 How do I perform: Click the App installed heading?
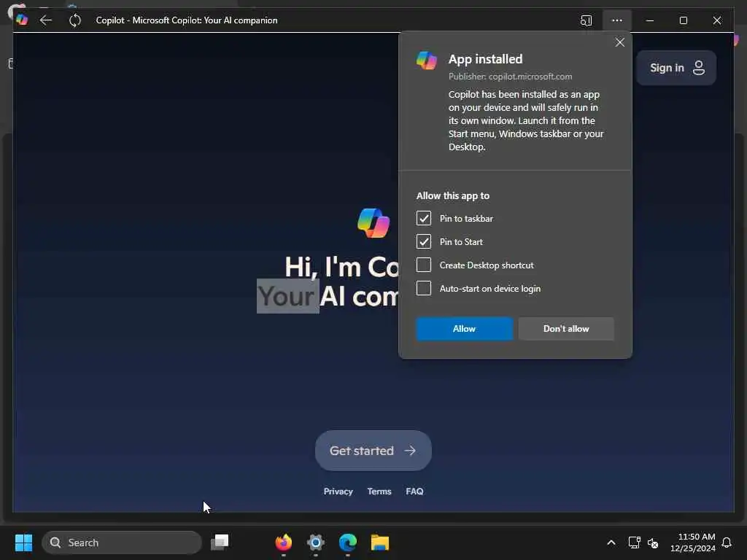(x=485, y=59)
